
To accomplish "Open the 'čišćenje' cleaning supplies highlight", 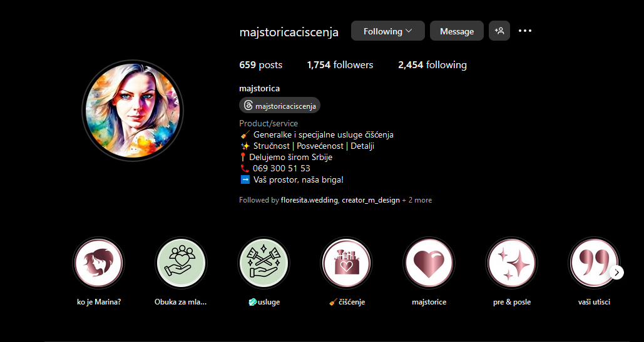I will (x=346, y=263).
